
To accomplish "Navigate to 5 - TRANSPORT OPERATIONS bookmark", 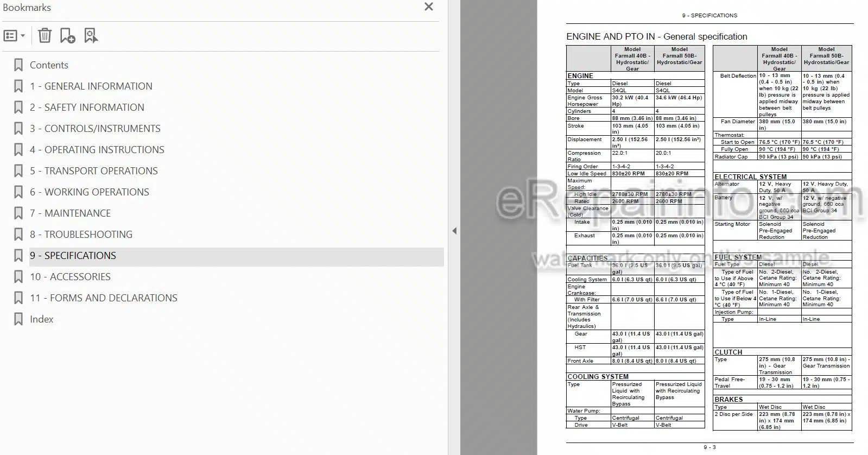I will 94,171.
